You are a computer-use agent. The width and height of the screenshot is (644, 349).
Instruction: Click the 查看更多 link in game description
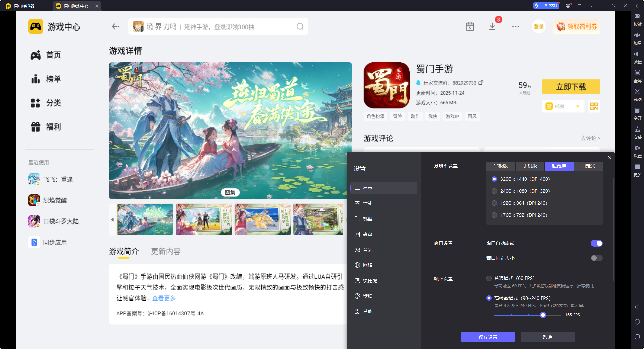point(164,298)
